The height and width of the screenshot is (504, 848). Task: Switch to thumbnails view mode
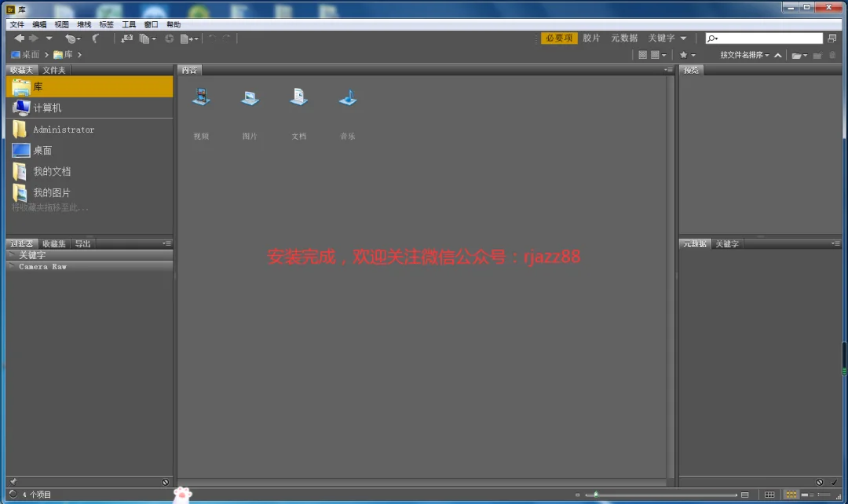[x=791, y=495]
